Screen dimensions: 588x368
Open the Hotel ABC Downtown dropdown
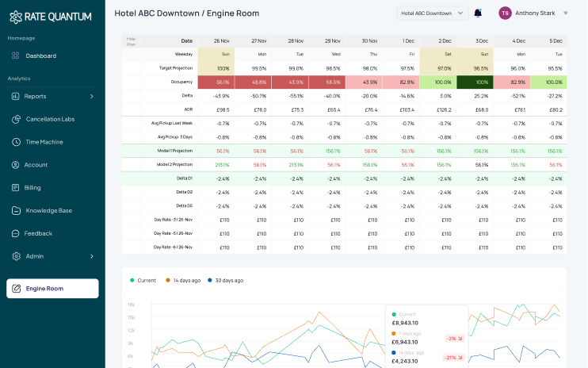(432, 13)
